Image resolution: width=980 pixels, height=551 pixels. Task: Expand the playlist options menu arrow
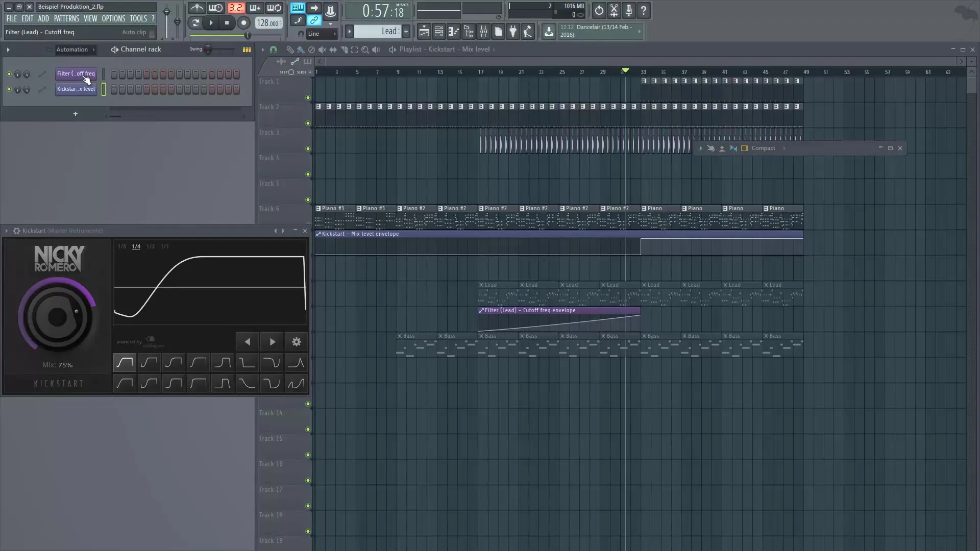pyautogui.click(x=262, y=49)
